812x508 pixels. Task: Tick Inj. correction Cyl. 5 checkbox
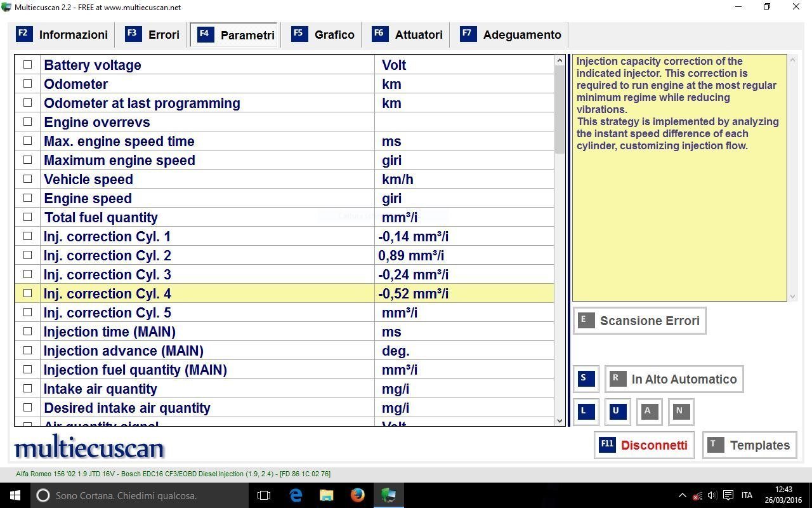coord(27,312)
